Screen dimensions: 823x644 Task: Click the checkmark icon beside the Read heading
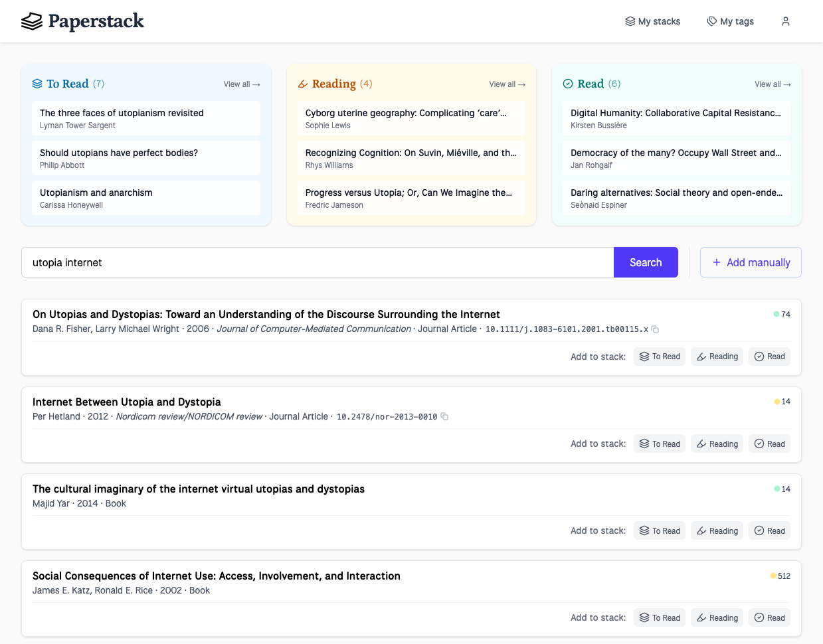[x=568, y=84]
